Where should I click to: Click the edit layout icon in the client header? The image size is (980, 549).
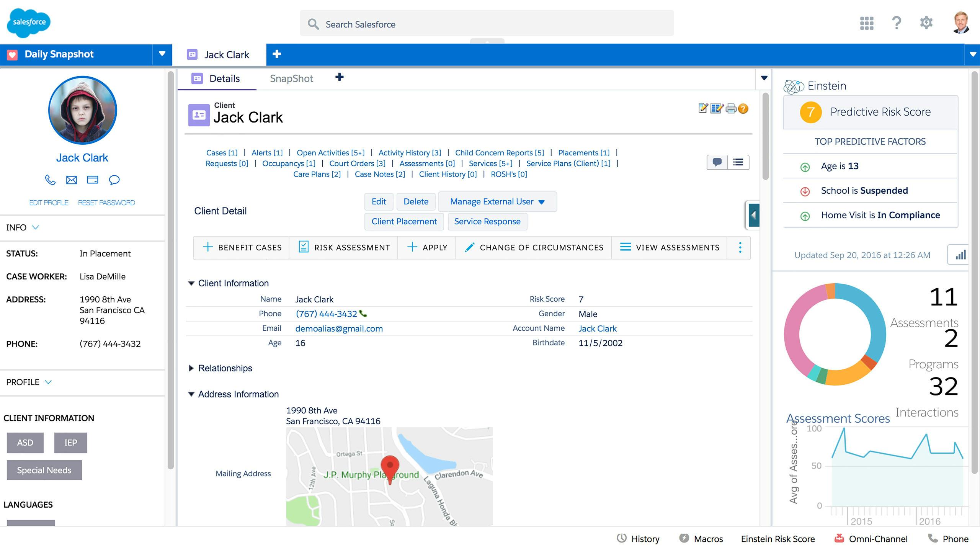click(x=717, y=108)
